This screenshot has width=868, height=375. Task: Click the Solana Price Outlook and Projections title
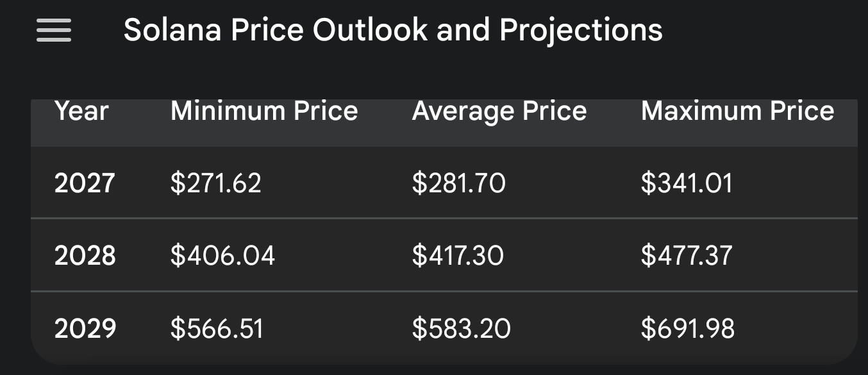[392, 30]
